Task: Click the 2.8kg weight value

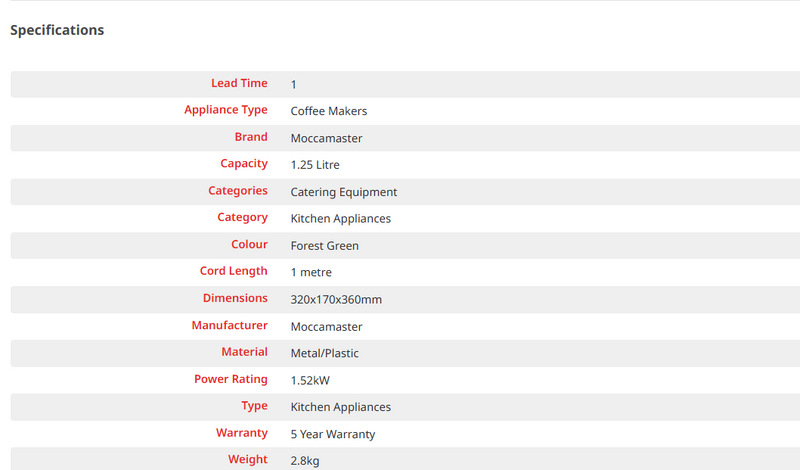Action: (x=305, y=461)
